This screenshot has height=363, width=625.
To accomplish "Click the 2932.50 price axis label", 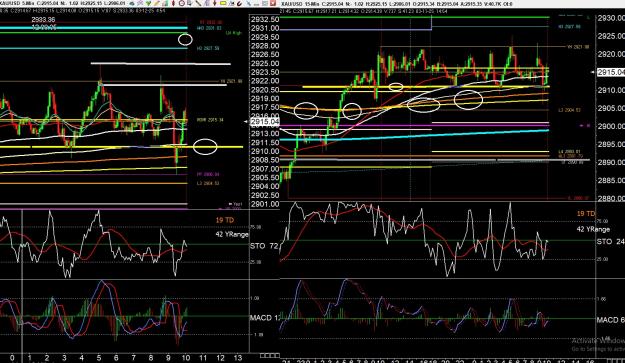I will 265,20.
